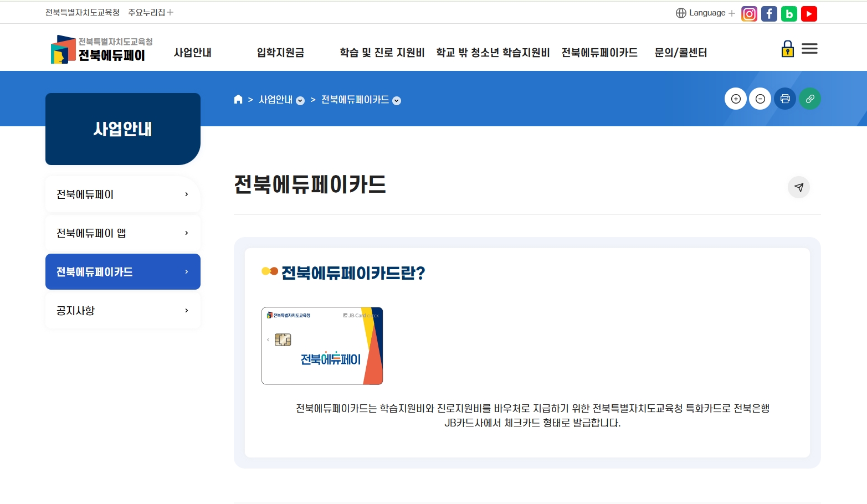Expand the 전북에듀페이 앱 sidebar chevron

[x=187, y=233]
